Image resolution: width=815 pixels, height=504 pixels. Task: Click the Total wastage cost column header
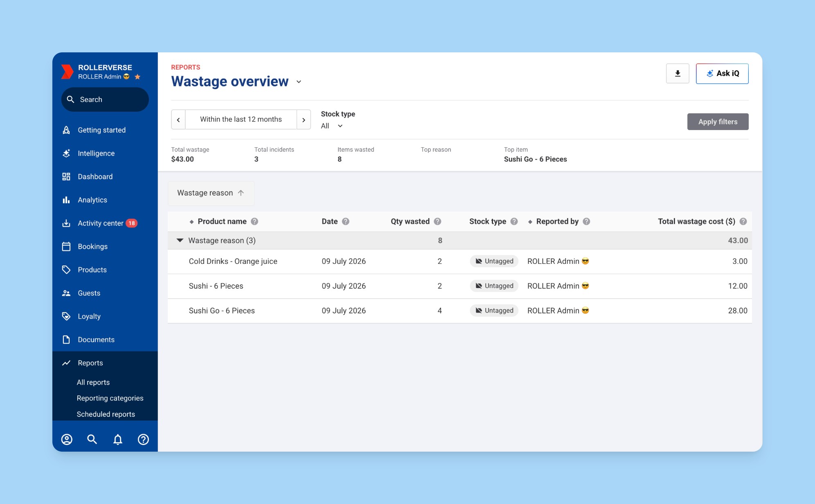point(696,221)
